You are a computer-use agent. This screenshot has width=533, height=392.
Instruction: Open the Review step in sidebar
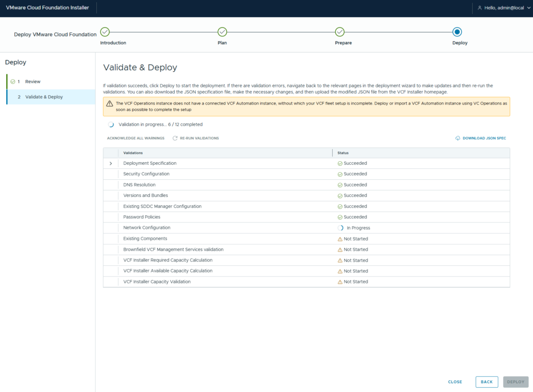tap(51, 82)
